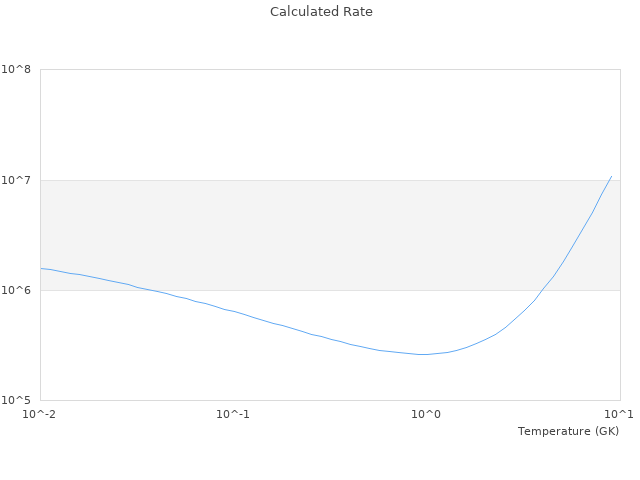The height and width of the screenshot is (480, 640).
Task: Click the blue curve where it crosses the 10^6 line on the right
Action: (541, 290)
